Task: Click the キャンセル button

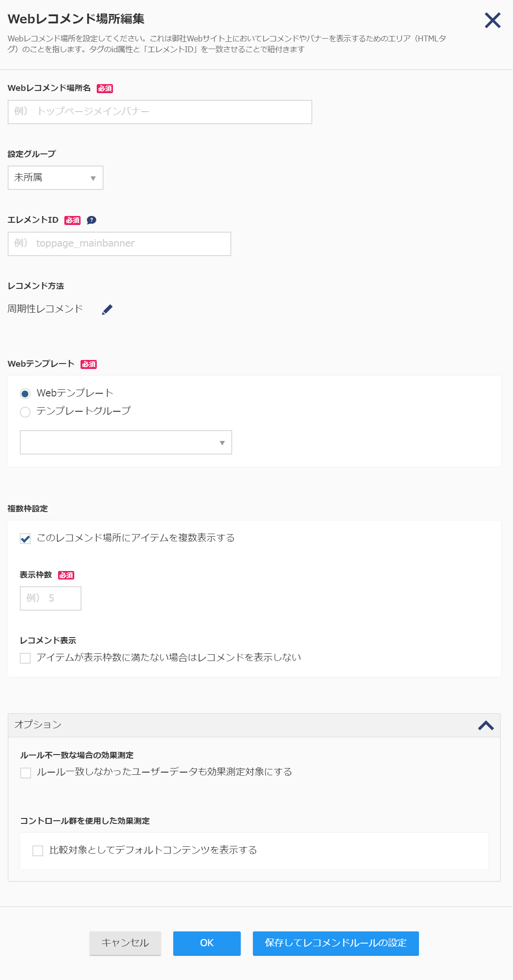Action: [x=125, y=943]
